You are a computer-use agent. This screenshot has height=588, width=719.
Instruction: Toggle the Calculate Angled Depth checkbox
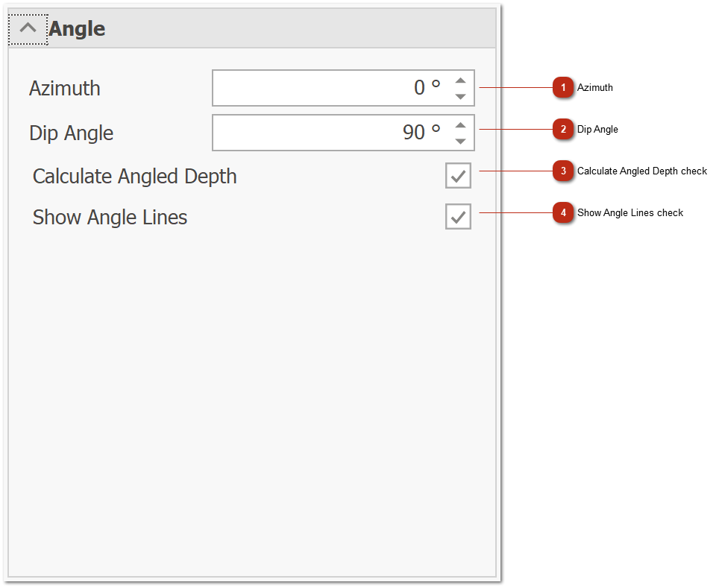458,176
